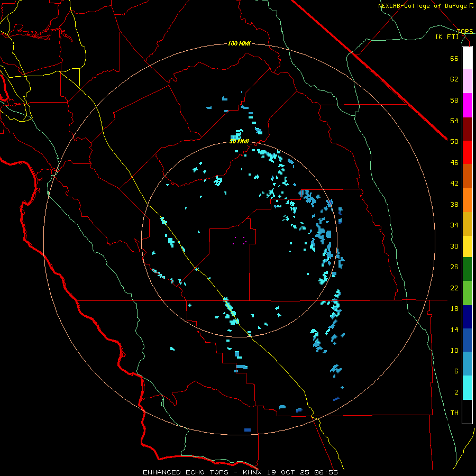Click the white swatch in the tops legend
Image resolution: width=476 pixels, height=476 pixels.
pyautogui.click(x=467, y=58)
